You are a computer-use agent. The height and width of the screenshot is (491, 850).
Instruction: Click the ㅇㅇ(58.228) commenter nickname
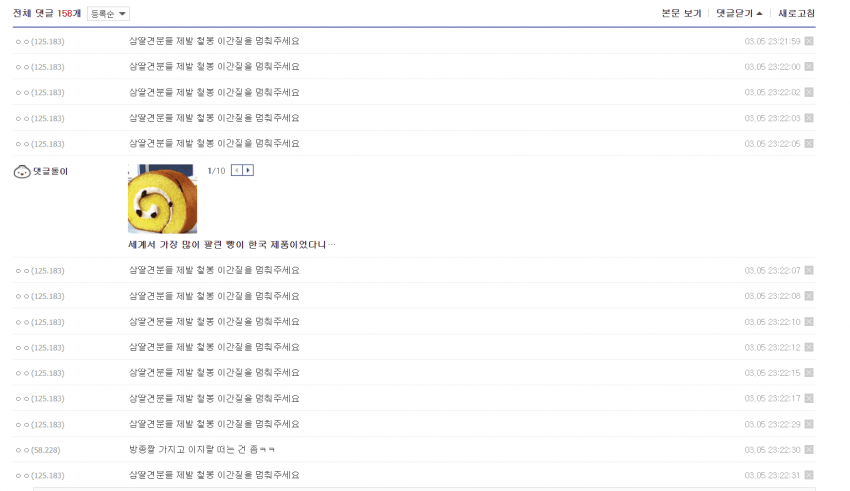[x=38, y=450]
